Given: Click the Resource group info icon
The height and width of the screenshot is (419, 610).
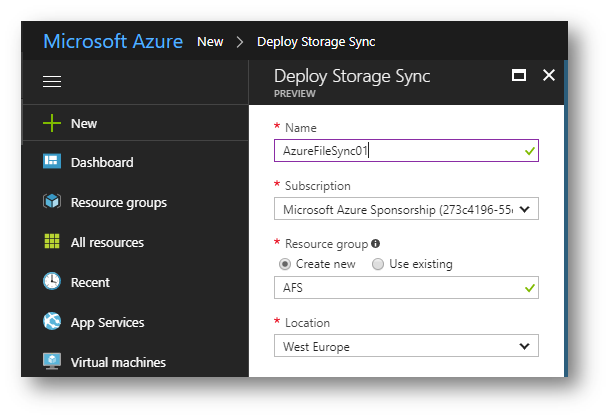Looking at the screenshot, I should (375, 244).
